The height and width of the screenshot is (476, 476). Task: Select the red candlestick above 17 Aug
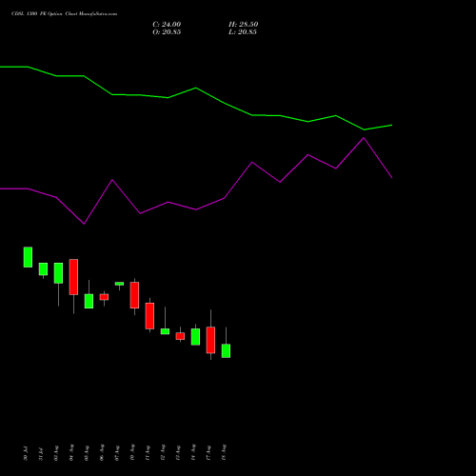coord(210,340)
